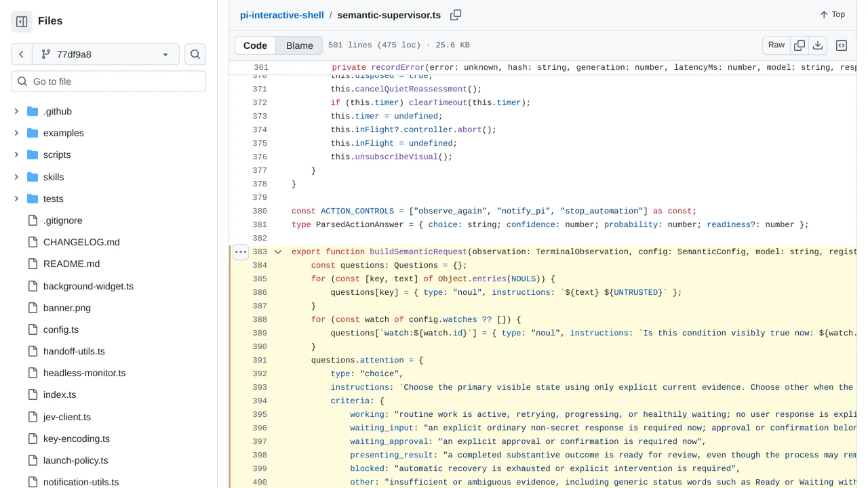Click the folder icon beside tests

click(x=33, y=199)
